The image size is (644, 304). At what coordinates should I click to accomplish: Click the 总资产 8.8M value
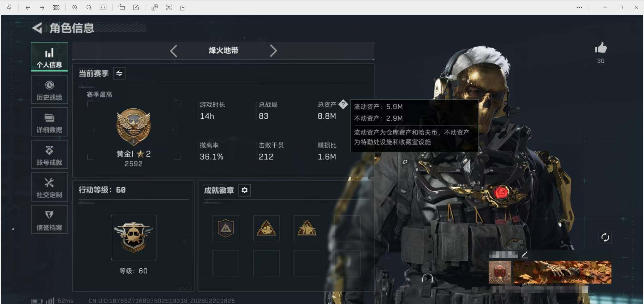[x=327, y=116]
